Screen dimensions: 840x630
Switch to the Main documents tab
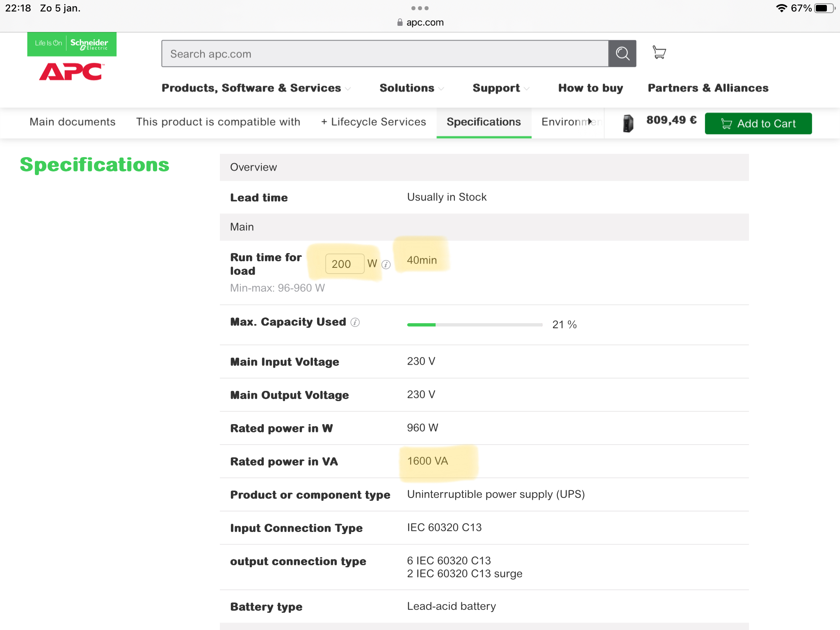tap(72, 122)
